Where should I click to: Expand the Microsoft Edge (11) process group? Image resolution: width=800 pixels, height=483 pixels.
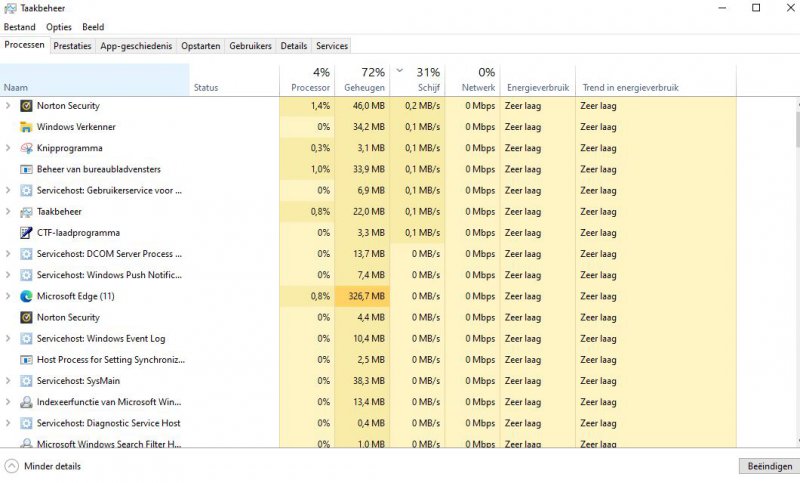(x=8, y=296)
